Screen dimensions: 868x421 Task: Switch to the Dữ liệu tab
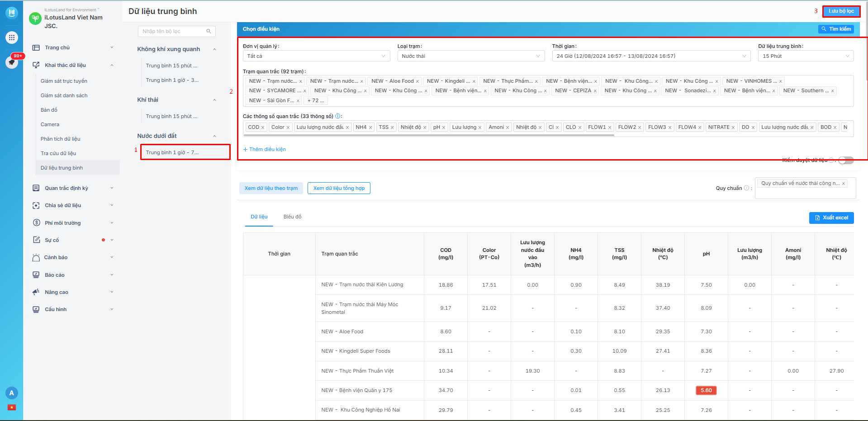[x=259, y=217]
